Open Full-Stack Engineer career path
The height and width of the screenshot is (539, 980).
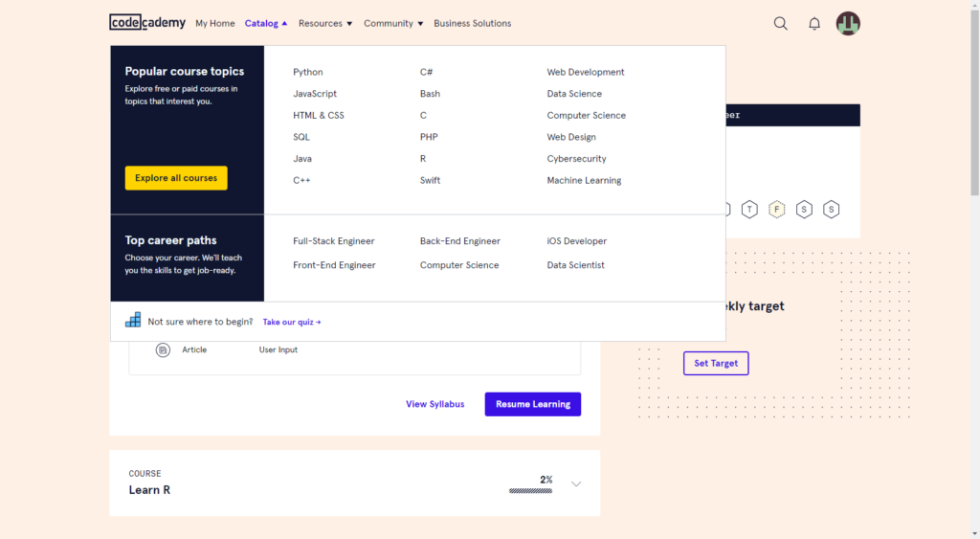[x=334, y=240]
